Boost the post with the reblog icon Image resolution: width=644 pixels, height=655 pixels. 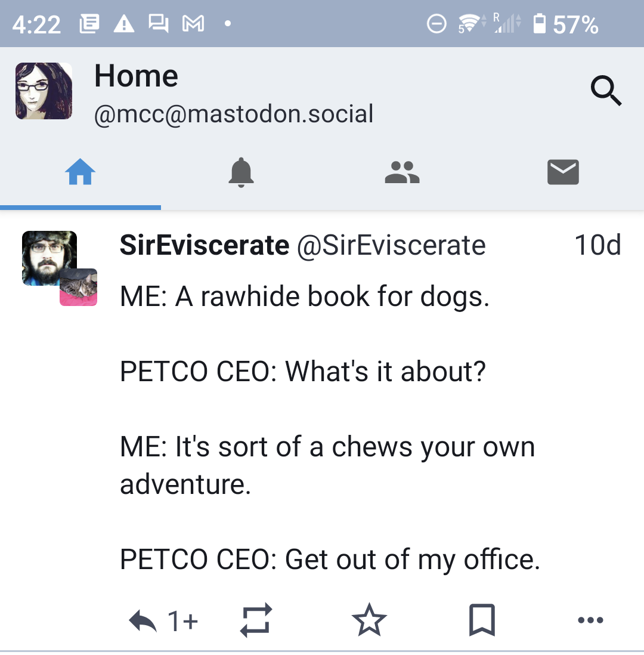click(x=256, y=622)
